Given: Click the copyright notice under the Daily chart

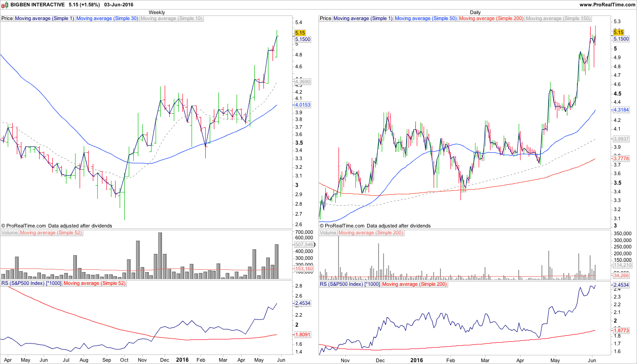Looking at the screenshot, I should point(375,225).
